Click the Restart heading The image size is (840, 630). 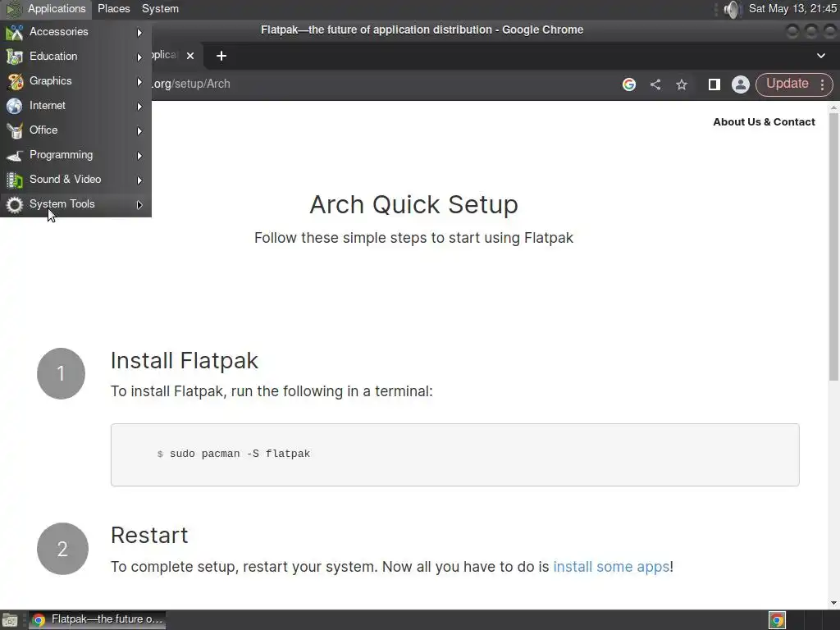149,535
